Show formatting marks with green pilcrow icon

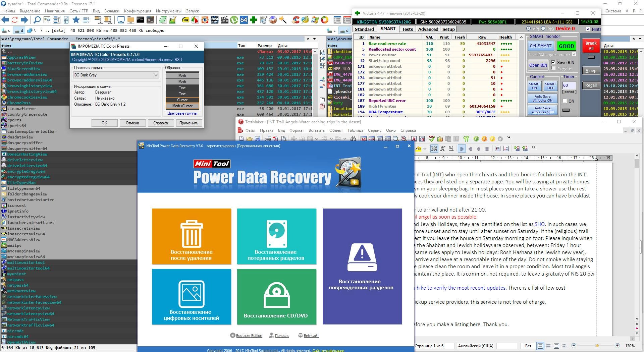(x=466, y=138)
